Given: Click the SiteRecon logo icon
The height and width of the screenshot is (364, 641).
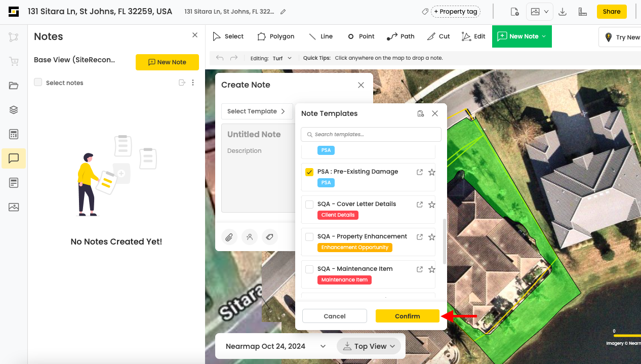Looking at the screenshot, I should coord(14,11).
